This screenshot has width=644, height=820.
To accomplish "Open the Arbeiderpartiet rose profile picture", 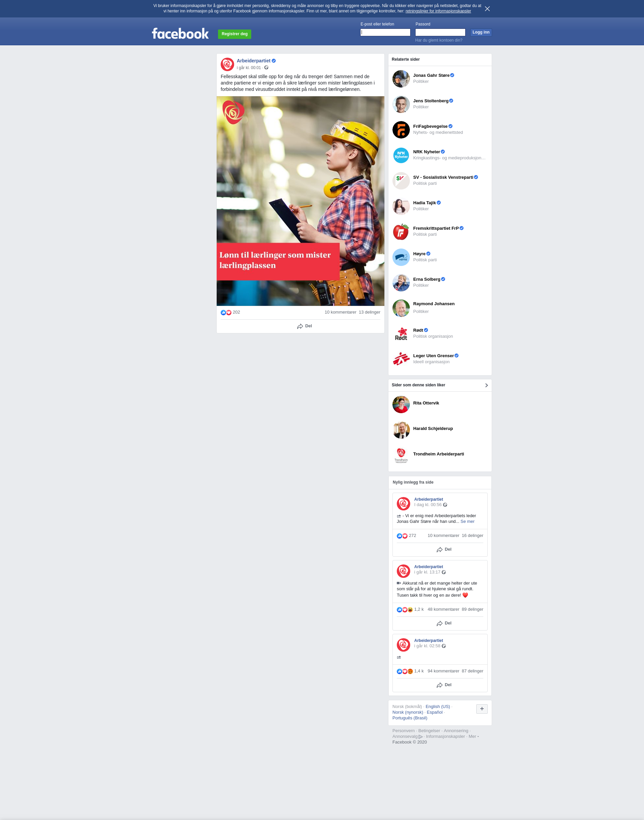I will (x=227, y=64).
